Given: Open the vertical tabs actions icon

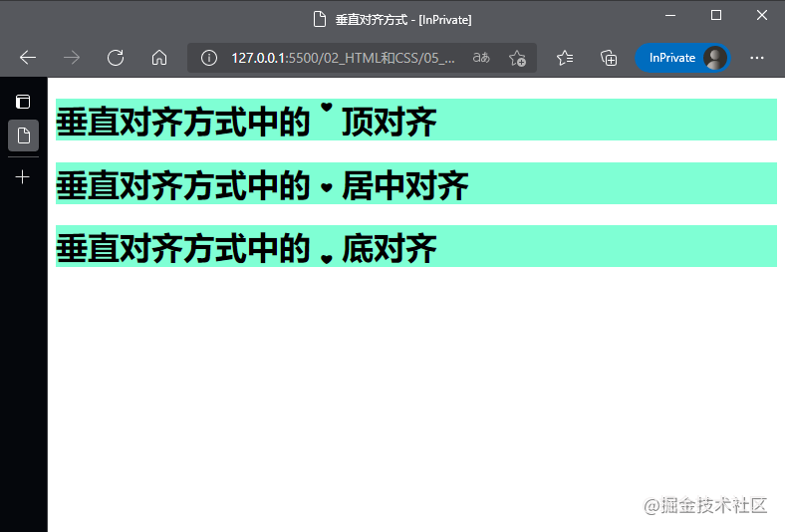Looking at the screenshot, I should point(23,102).
